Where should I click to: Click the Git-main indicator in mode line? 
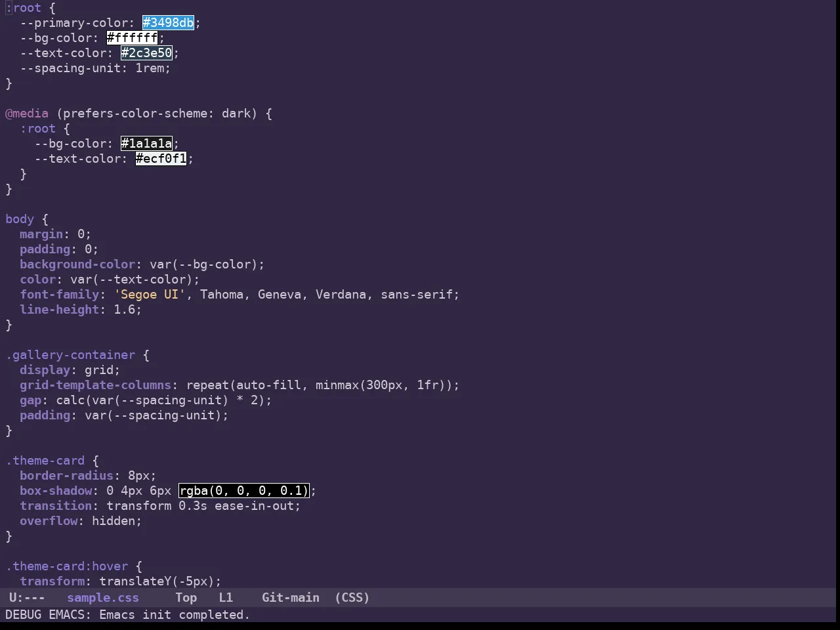(291, 597)
